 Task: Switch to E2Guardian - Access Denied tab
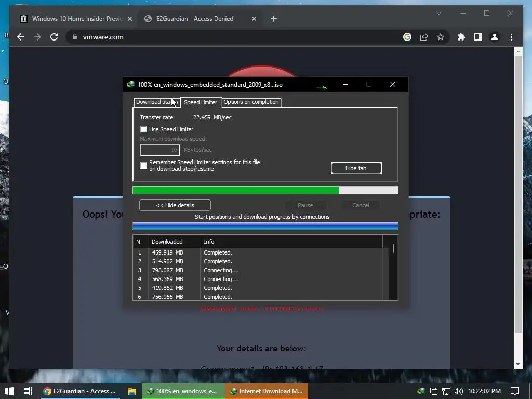click(200, 19)
